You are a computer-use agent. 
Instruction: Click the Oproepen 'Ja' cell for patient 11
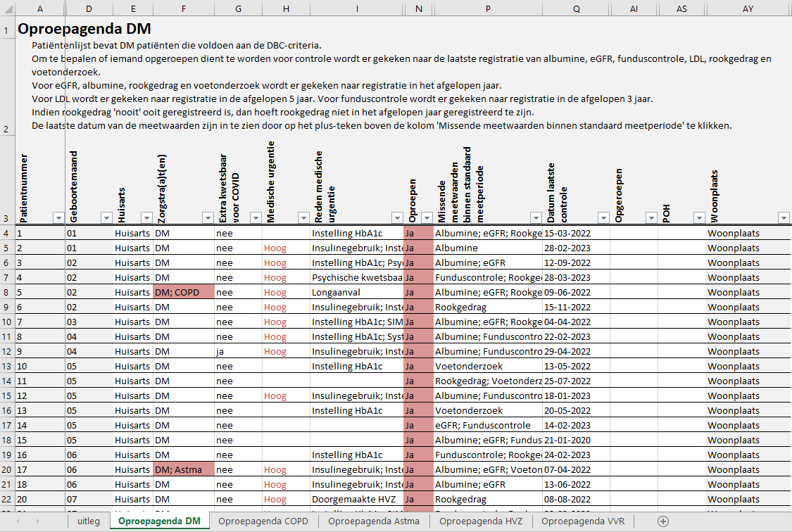419,381
